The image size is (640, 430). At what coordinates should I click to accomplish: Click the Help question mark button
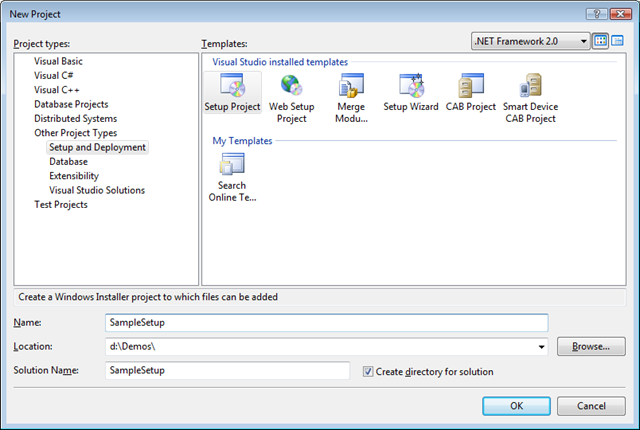596,14
